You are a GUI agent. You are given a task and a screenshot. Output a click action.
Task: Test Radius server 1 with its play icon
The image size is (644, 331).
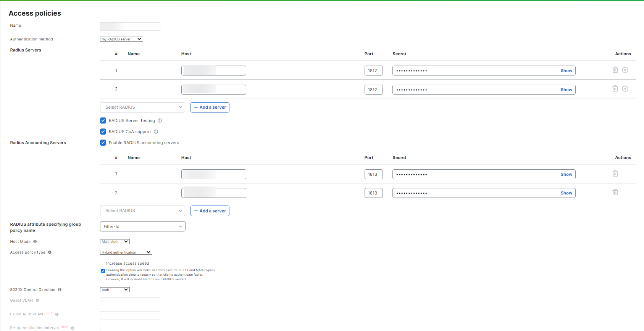[625, 70]
